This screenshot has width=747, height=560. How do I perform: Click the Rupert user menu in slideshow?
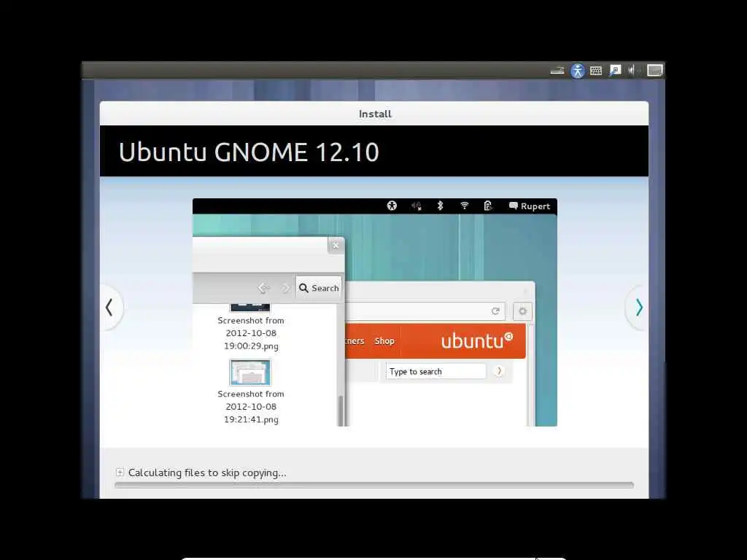[x=530, y=206]
